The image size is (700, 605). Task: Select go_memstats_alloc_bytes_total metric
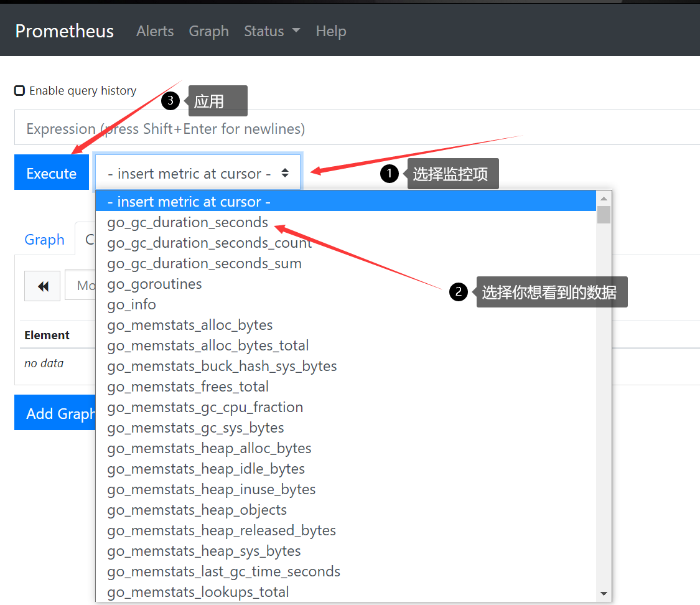tap(346, 345)
